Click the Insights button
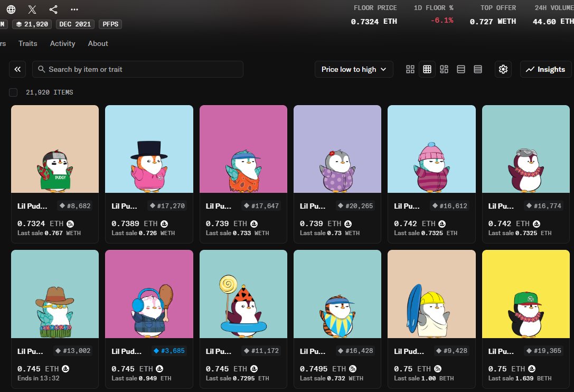This screenshot has height=392, width=574. (545, 69)
